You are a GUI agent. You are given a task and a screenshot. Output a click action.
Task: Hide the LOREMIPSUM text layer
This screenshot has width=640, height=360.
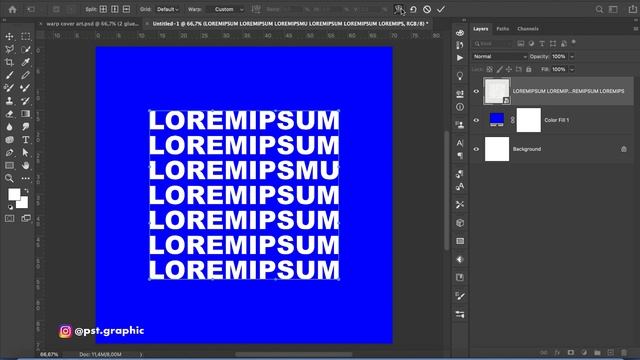pyautogui.click(x=476, y=91)
